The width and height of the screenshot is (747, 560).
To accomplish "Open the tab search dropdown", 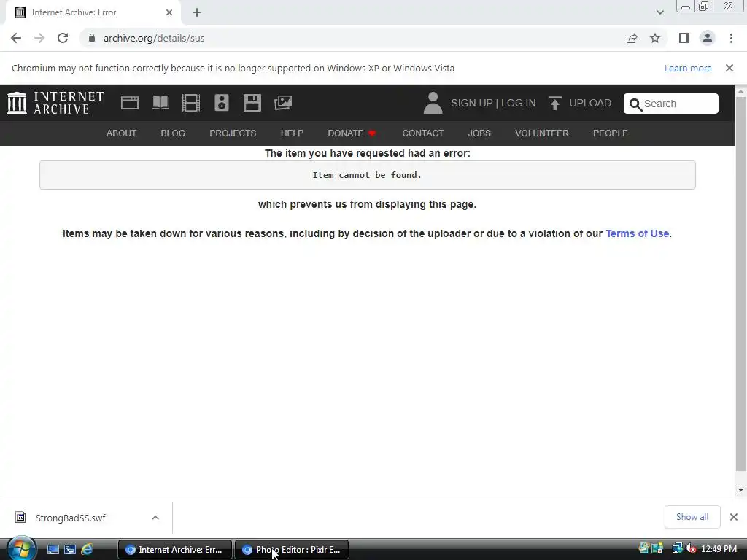I will pos(659,12).
